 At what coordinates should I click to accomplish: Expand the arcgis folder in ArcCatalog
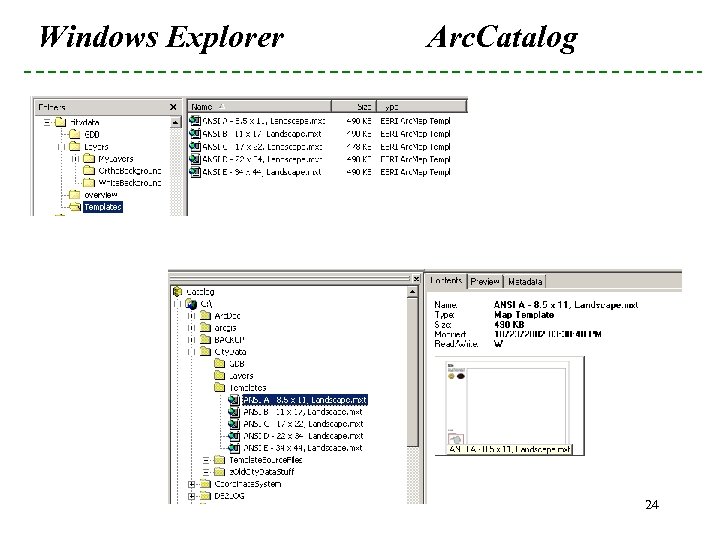[191, 328]
